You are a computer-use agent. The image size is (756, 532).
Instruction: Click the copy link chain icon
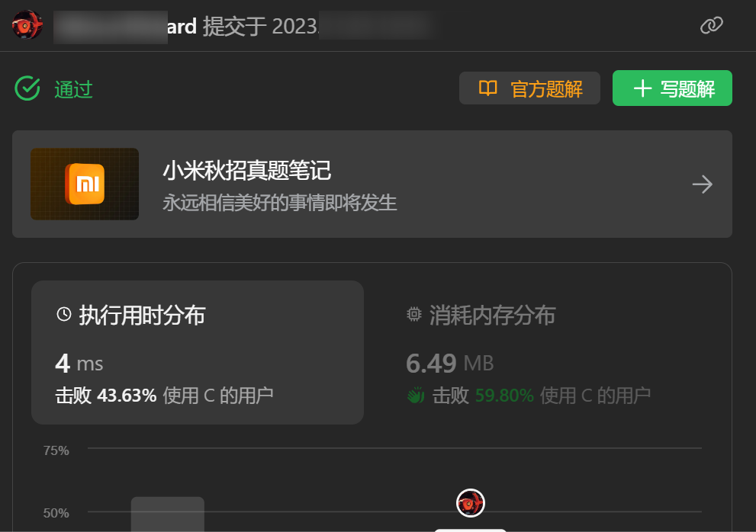(x=711, y=25)
